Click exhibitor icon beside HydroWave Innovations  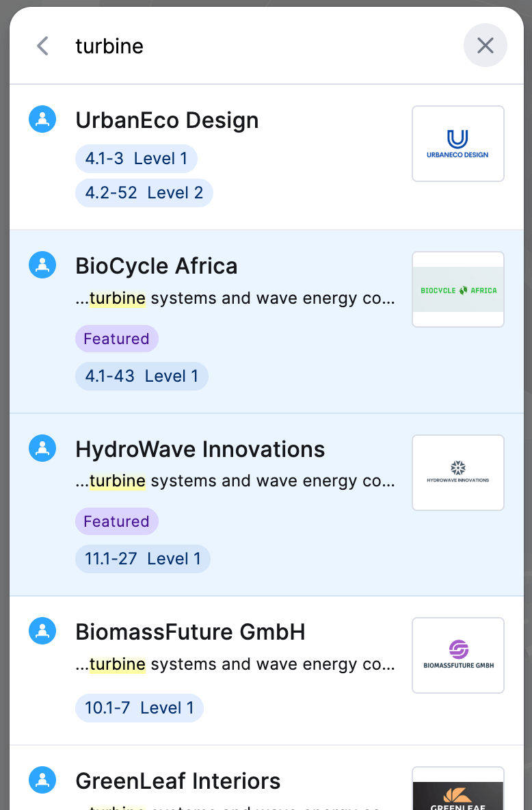(42, 448)
